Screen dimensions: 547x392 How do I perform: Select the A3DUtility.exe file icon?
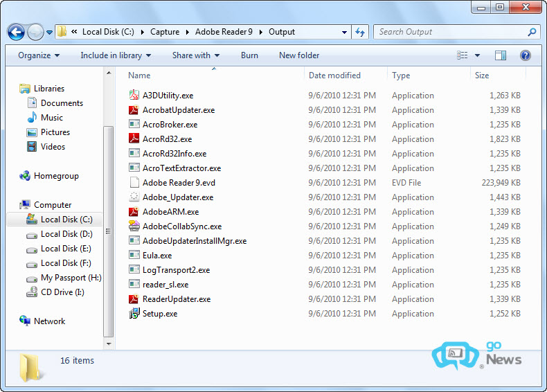(134, 95)
